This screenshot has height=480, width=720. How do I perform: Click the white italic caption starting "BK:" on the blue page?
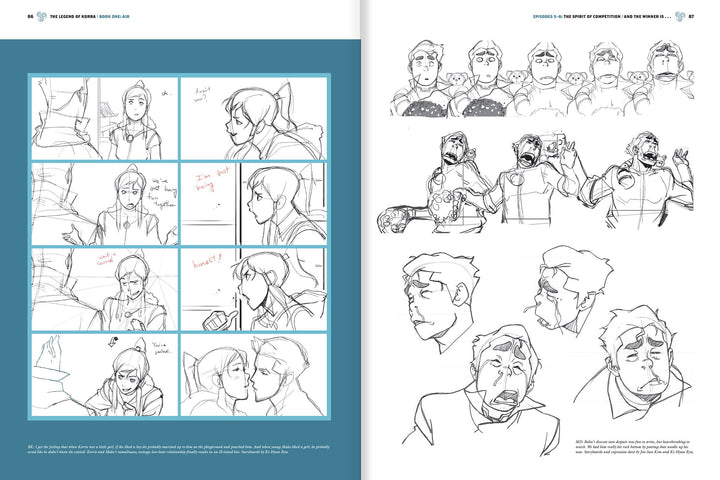[x=179, y=449]
